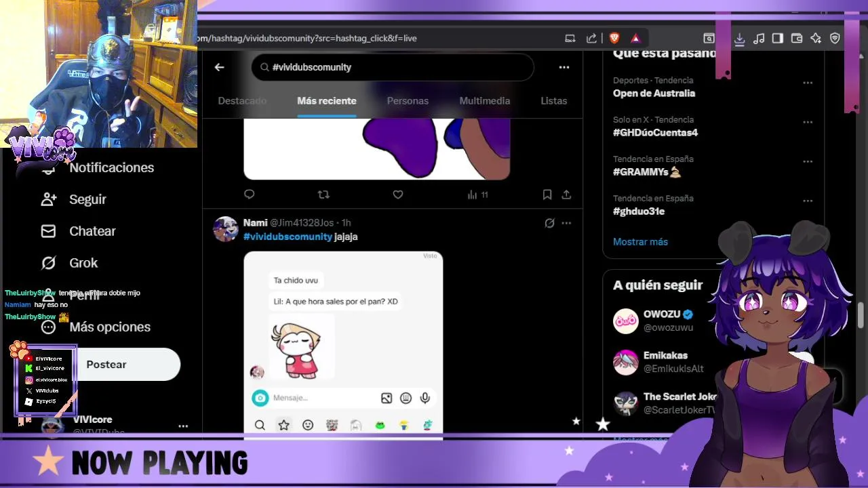View analytics showing 11 views
The height and width of the screenshot is (488, 868).
pyautogui.click(x=477, y=195)
